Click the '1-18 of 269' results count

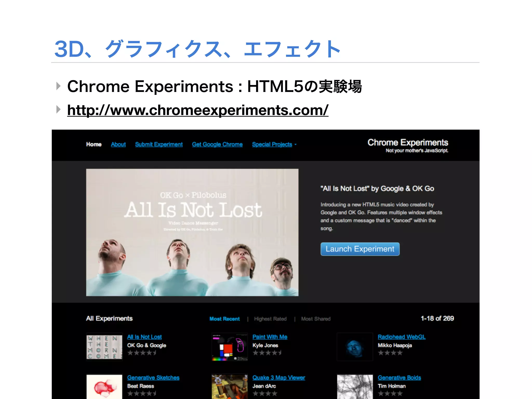[437, 318]
